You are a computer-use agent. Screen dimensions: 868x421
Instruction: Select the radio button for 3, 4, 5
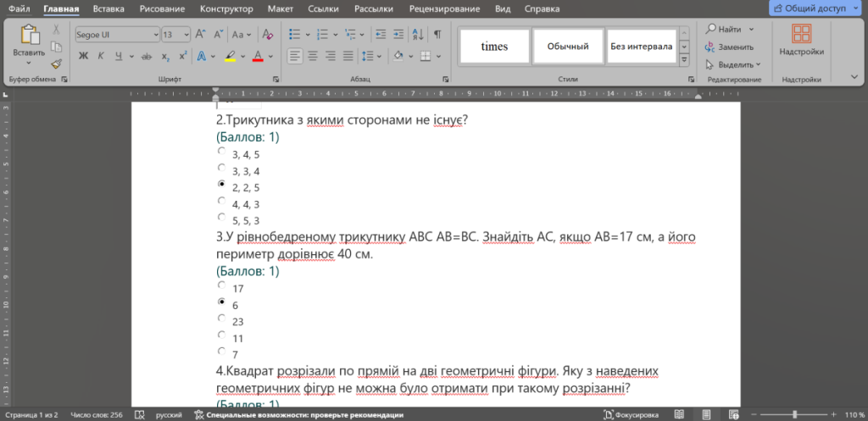tap(221, 151)
